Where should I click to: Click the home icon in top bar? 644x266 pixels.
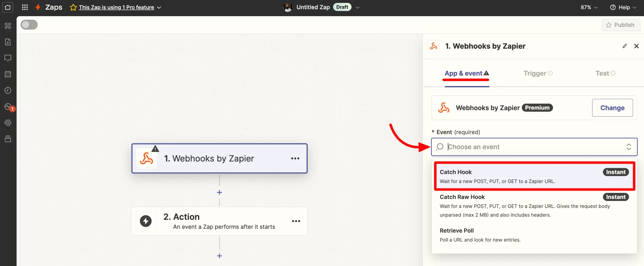click(8, 7)
